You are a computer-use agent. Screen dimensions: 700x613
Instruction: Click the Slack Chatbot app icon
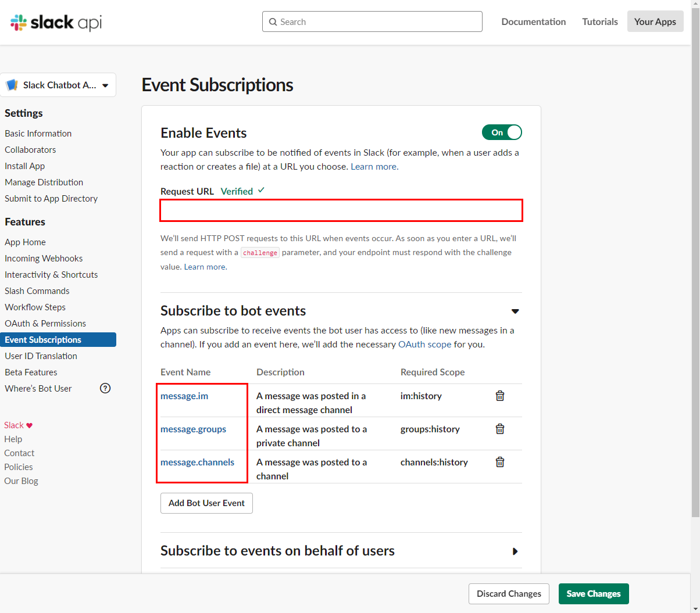[12, 85]
